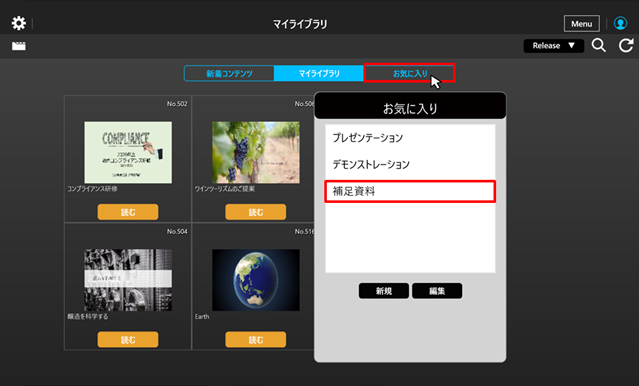Open the black-and-white brewery thumbnail

click(x=128, y=280)
